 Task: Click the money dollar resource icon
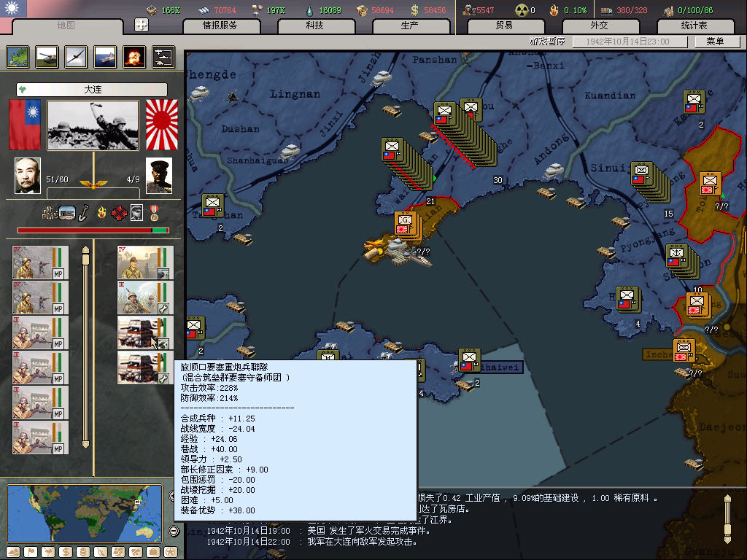pos(415,10)
